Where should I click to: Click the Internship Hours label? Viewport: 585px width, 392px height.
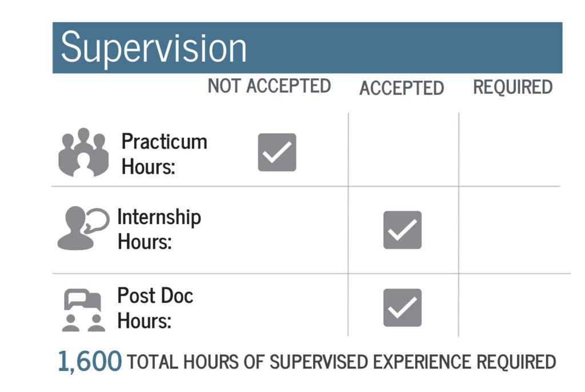tap(159, 229)
